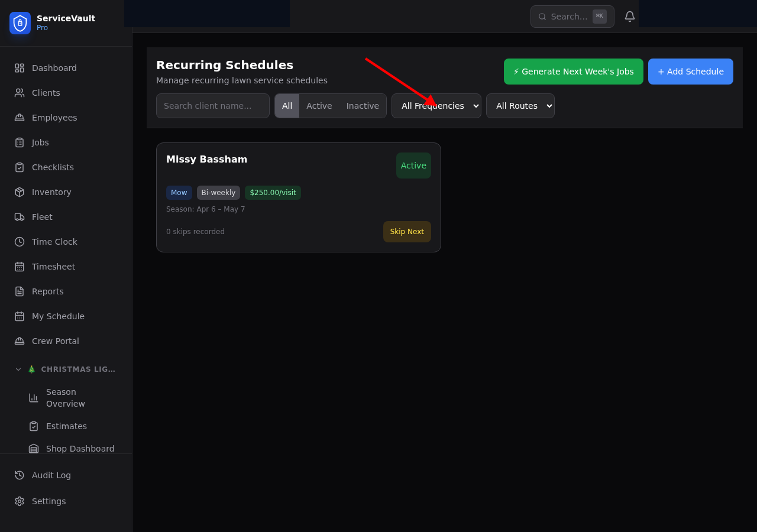757x532 pixels.
Task: Click the Search client name field
Action: pyautogui.click(x=212, y=105)
